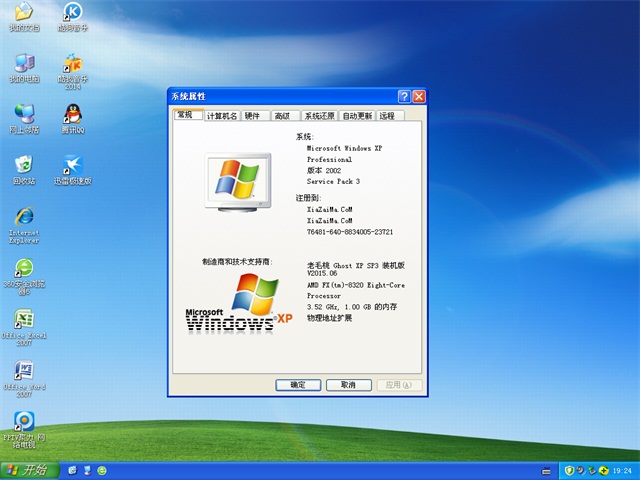Image resolution: width=640 pixels, height=480 pixels.
Task: Launch 迅雷极速版 shortcut
Action: coord(72,164)
